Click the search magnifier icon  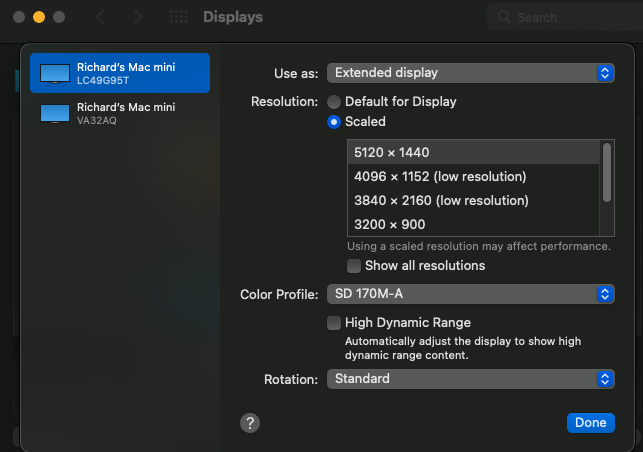click(x=504, y=17)
